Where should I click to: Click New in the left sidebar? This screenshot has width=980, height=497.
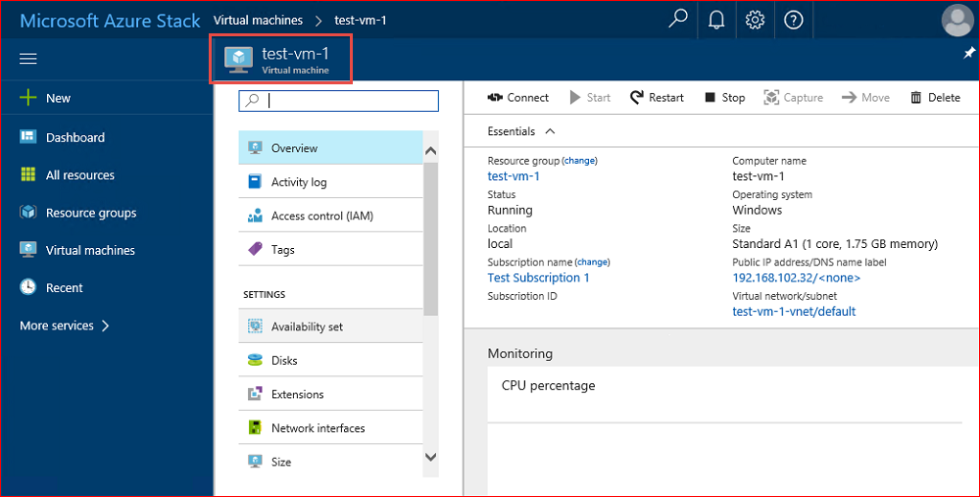(x=58, y=98)
